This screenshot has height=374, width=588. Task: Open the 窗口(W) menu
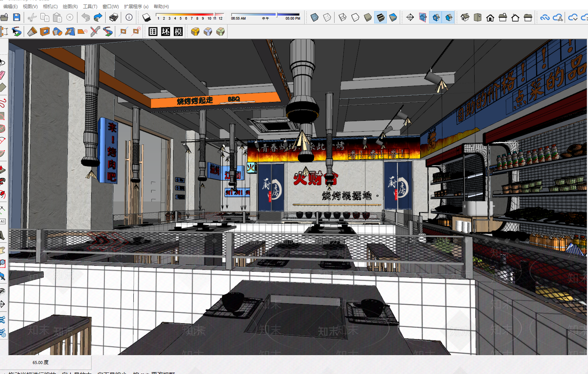pyautogui.click(x=111, y=6)
